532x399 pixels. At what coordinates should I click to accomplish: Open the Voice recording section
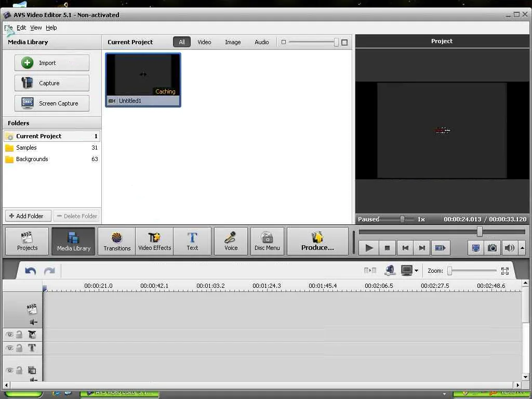click(x=231, y=241)
